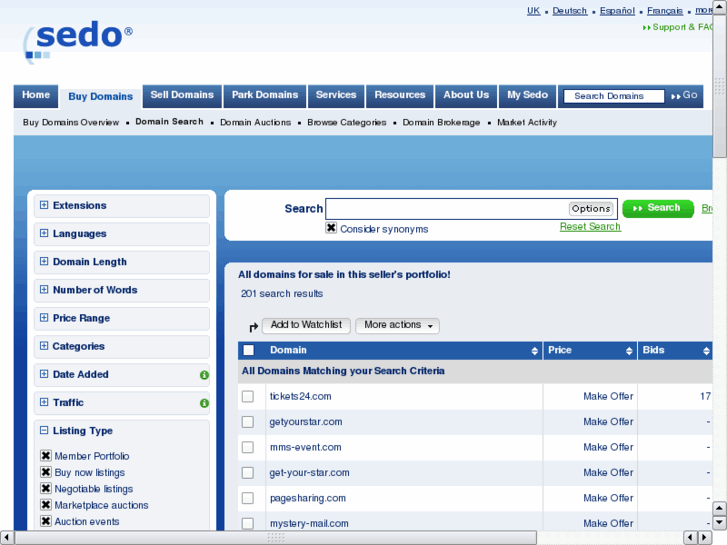Go to Buy Domains Overview submenu
The height and width of the screenshot is (545, 727).
coord(71,122)
